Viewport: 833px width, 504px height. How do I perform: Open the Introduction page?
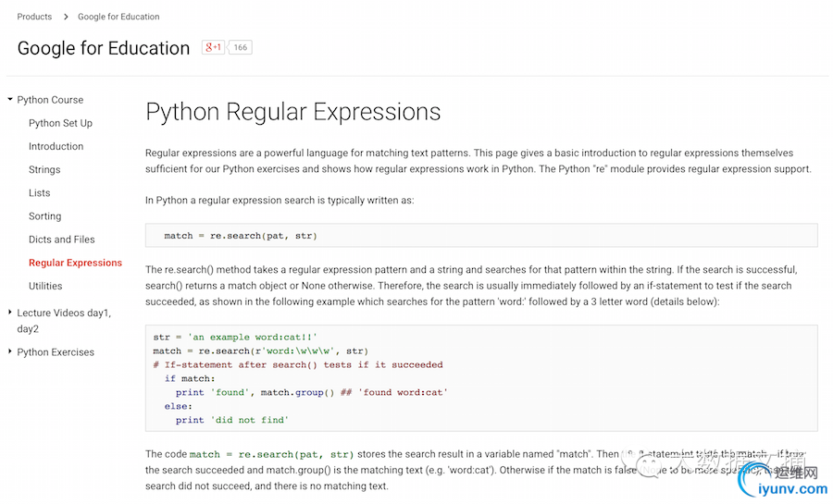tap(56, 146)
